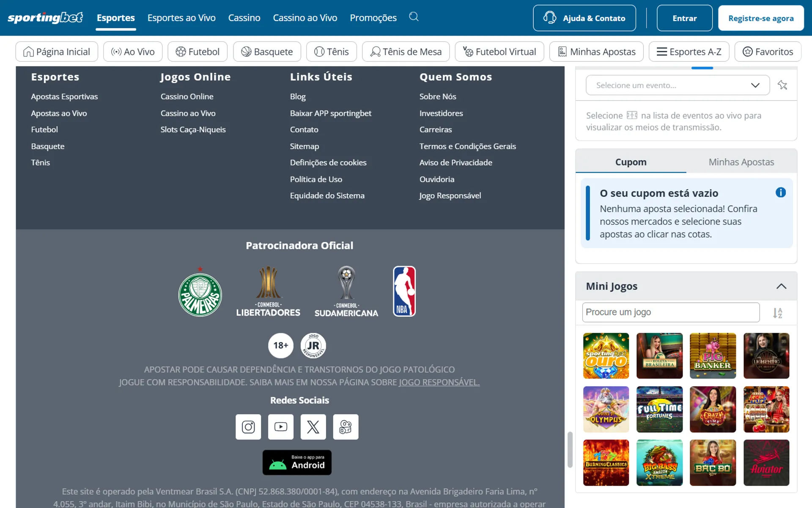This screenshot has width=812, height=508.
Task: Open the Gates of Olympus game thumbnail
Action: [606, 409]
